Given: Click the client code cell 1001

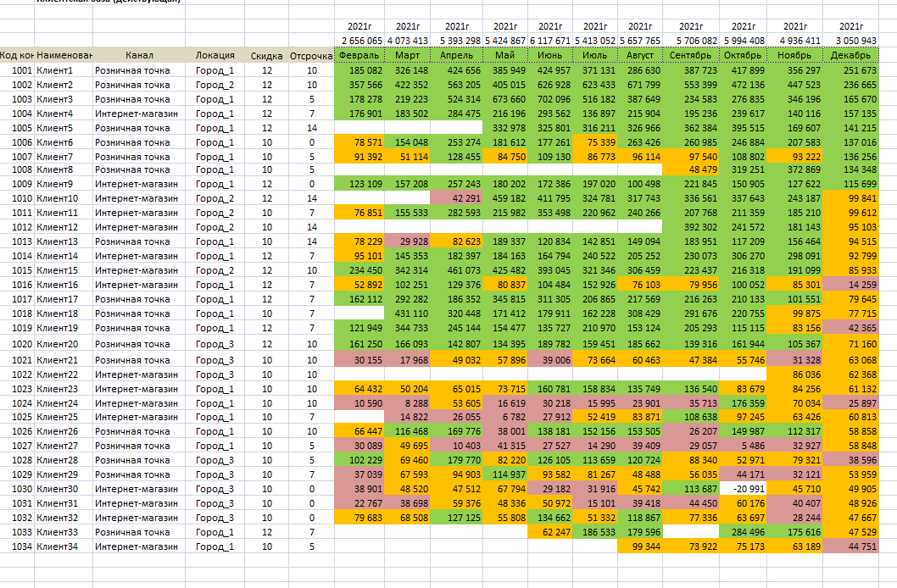Looking at the screenshot, I should point(17,70).
